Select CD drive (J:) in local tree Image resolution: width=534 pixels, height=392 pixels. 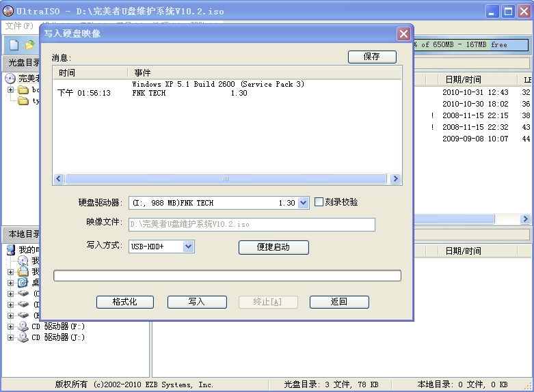pyautogui.click(x=58, y=337)
